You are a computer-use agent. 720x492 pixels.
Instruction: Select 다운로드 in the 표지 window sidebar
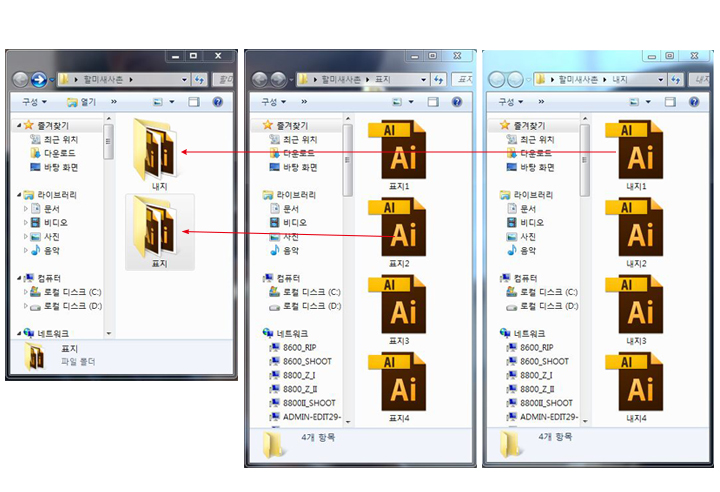[x=297, y=153]
